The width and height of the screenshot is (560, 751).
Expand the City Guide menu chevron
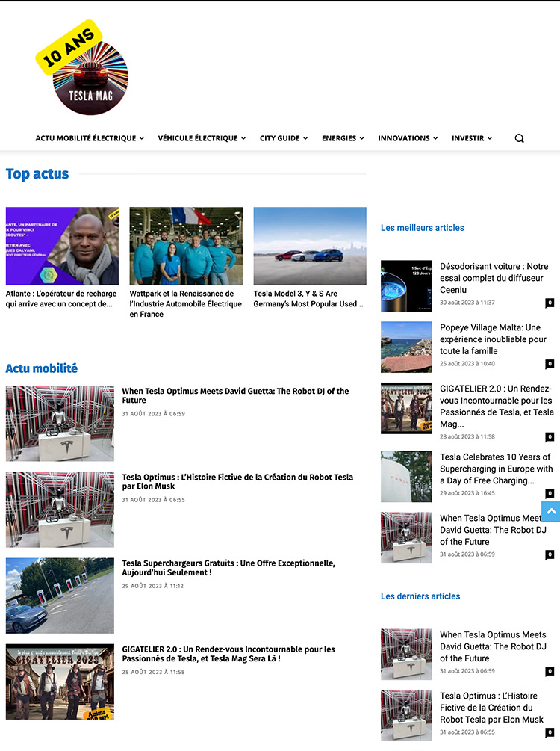click(305, 138)
